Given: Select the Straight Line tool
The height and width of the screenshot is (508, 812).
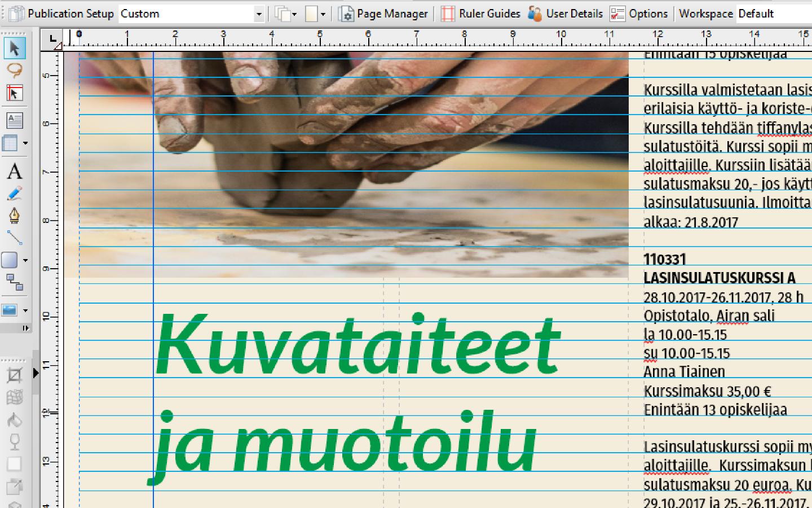Looking at the screenshot, I should click(14, 238).
